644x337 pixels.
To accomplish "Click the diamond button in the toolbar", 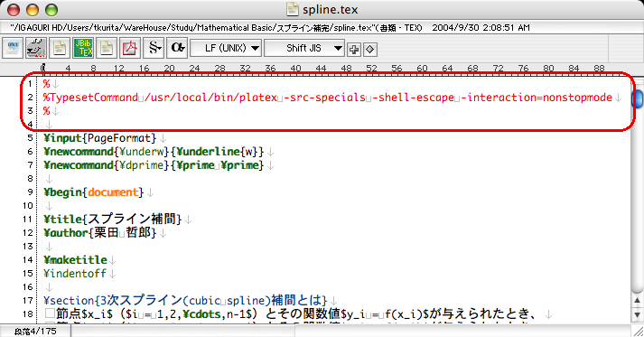I will (x=369, y=50).
